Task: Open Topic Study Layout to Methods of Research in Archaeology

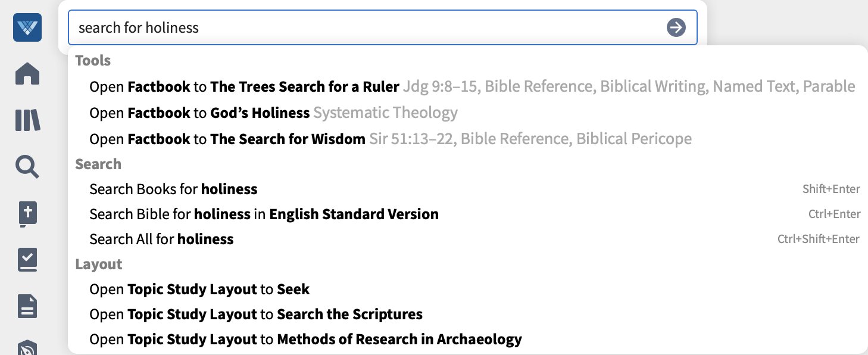Action: pos(467,340)
